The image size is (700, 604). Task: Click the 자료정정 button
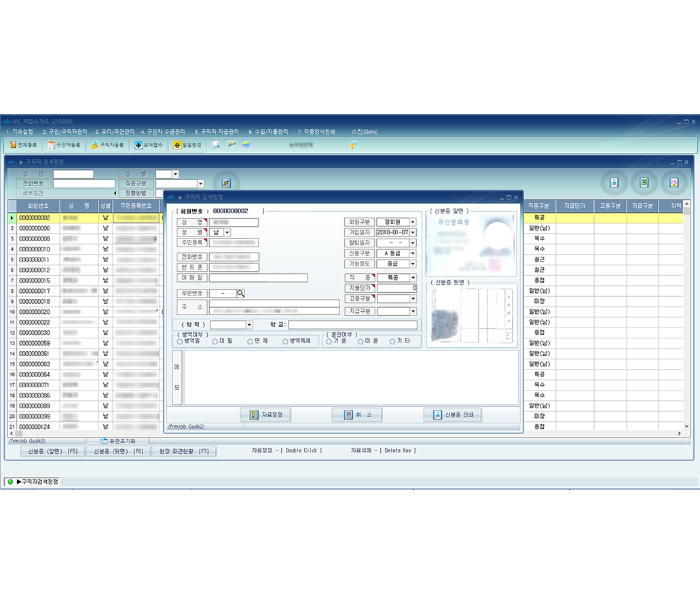pos(265,415)
